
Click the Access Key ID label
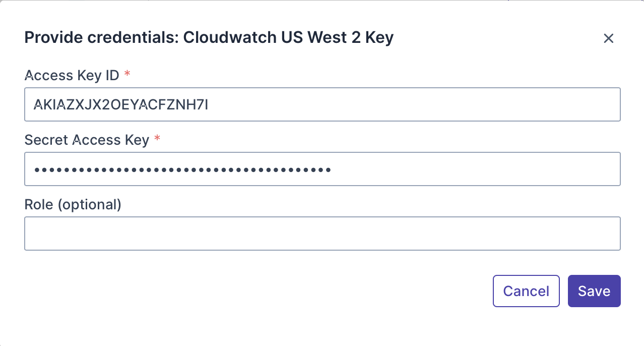pyautogui.click(x=72, y=76)
